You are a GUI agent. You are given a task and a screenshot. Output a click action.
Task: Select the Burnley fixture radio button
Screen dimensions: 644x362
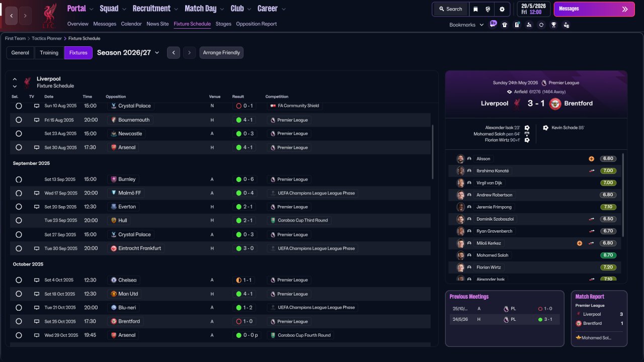click(x=19, y=179)
